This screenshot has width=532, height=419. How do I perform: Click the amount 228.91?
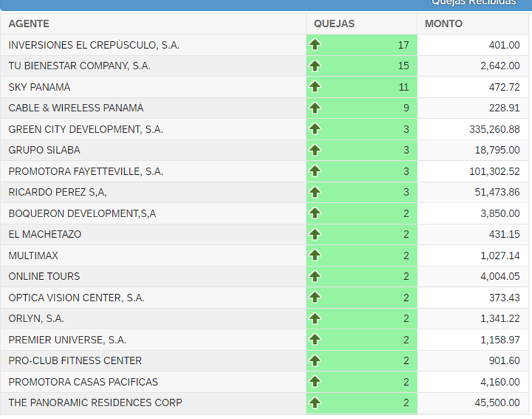click(x=504, y=108)
